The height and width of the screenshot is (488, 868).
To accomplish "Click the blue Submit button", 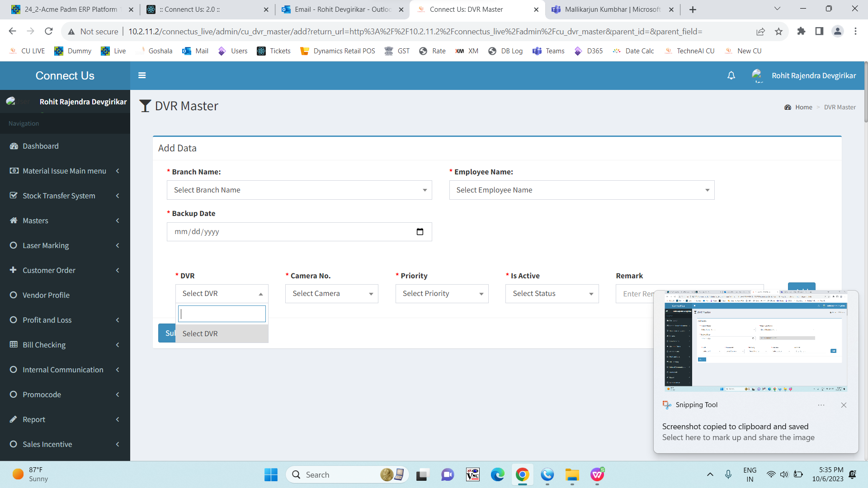I will tap(167, 333).
